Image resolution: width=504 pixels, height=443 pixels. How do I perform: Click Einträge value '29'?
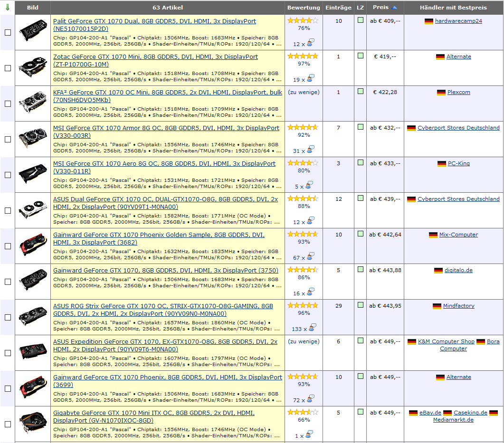pos(339,306)
